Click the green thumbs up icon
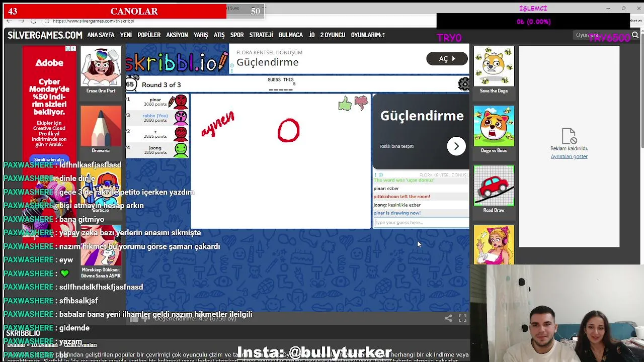The image size is (644, 362). (345, 104)
